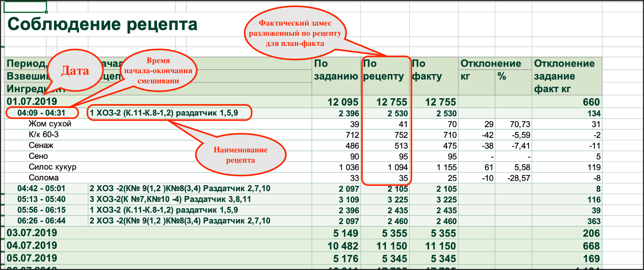Click the ingredient "К/к 60-3"
The image size is (644, 270).
(x=44, y=135)
